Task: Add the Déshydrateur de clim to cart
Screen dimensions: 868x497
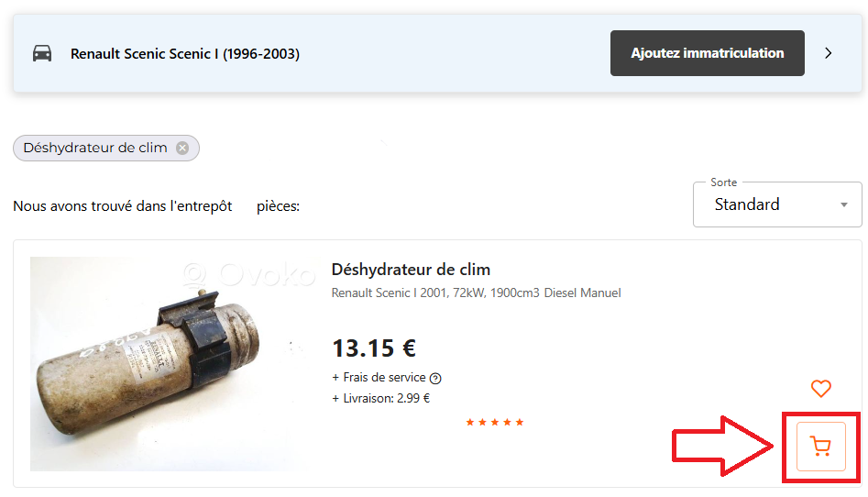Action: pos(820,446)
